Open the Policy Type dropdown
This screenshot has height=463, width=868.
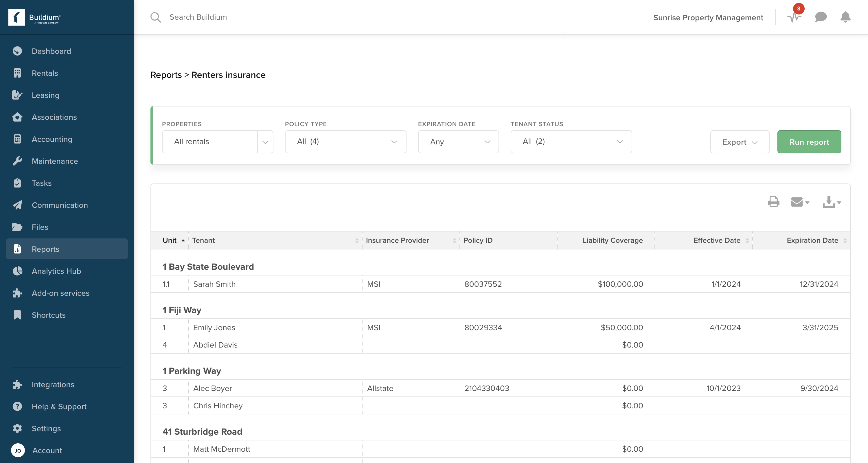pyautogui.click(x=345, y=142)
